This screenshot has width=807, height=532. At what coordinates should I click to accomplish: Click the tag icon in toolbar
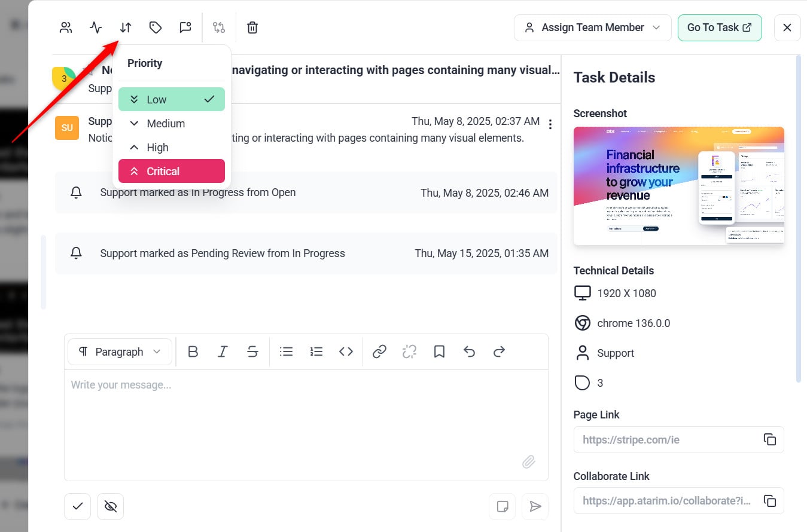tap(156, 27)
